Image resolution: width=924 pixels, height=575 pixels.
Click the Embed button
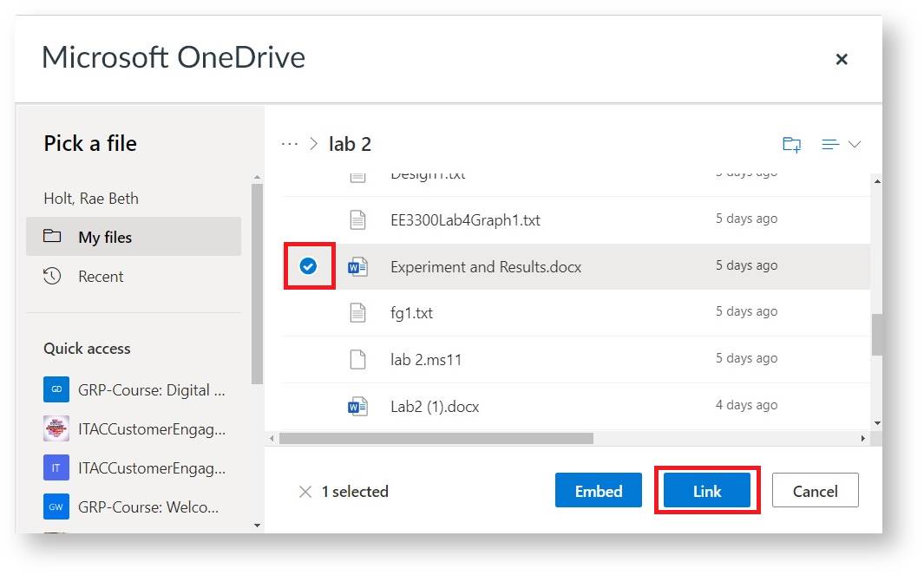[598, 491]
